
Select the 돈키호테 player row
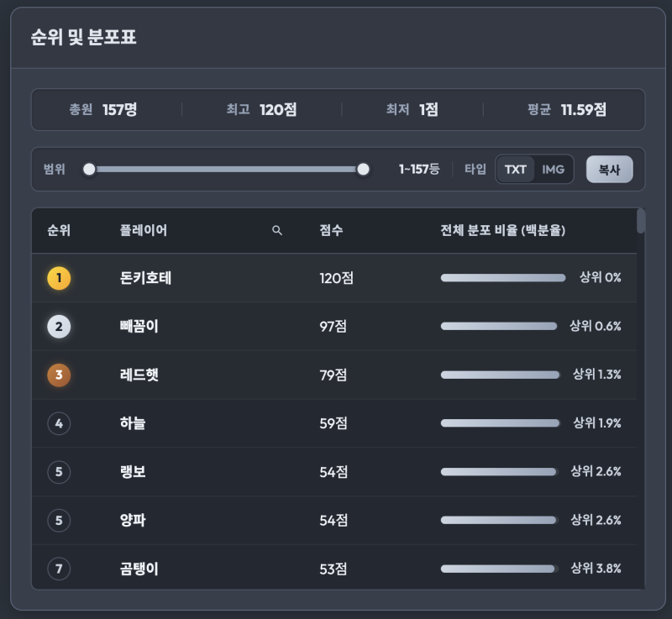click(334, 278)
